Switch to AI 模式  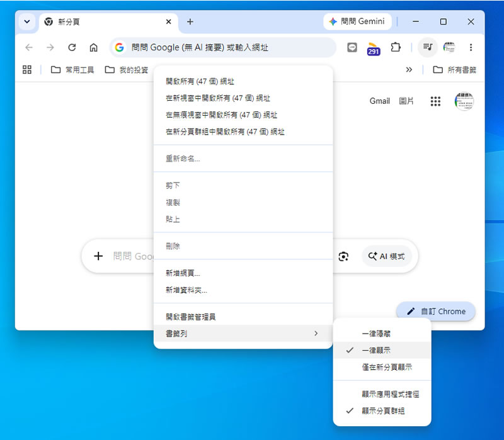[x=387, y=256]
